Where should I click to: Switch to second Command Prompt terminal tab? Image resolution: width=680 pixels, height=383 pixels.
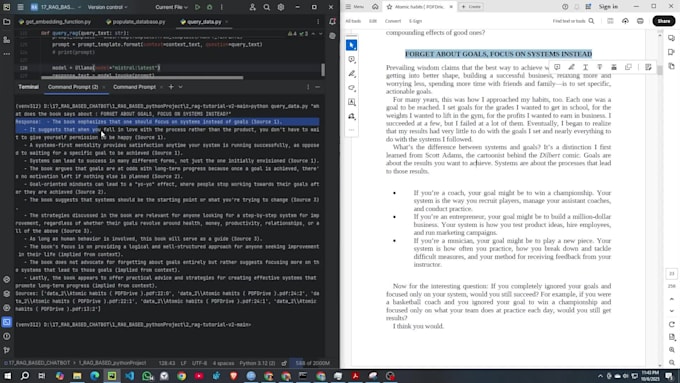pos(134,87)
